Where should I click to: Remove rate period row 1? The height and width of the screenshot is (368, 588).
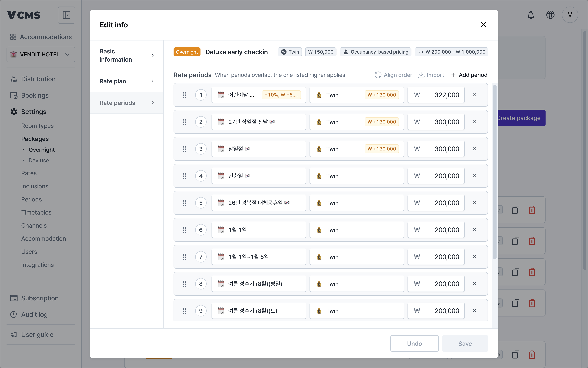pyautogui.click(x=474, y=95)
